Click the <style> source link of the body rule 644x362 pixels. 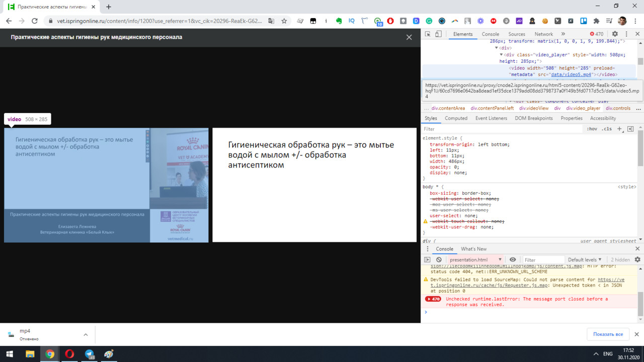click(627, 187)
